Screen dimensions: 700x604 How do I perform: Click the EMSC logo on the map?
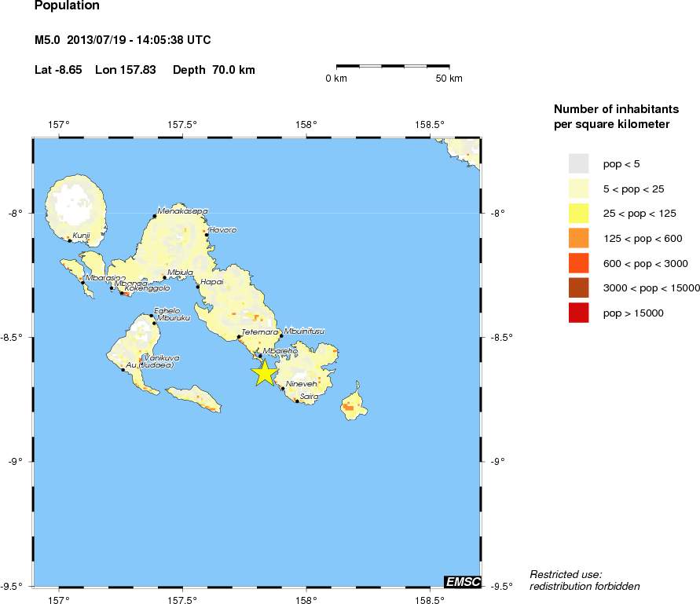[x=463, y=581]
